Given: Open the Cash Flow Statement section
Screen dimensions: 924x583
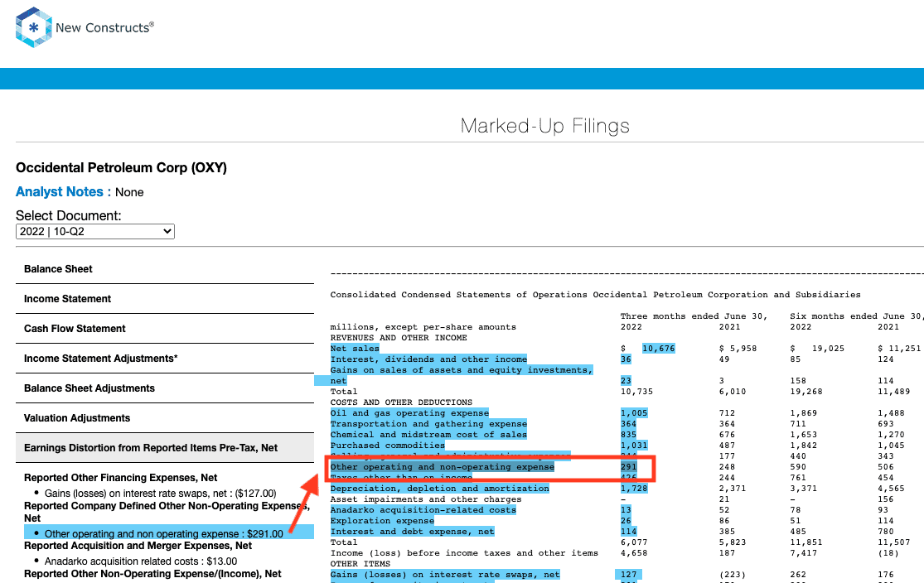Looking at the screenshot, I should click(165, 329).
